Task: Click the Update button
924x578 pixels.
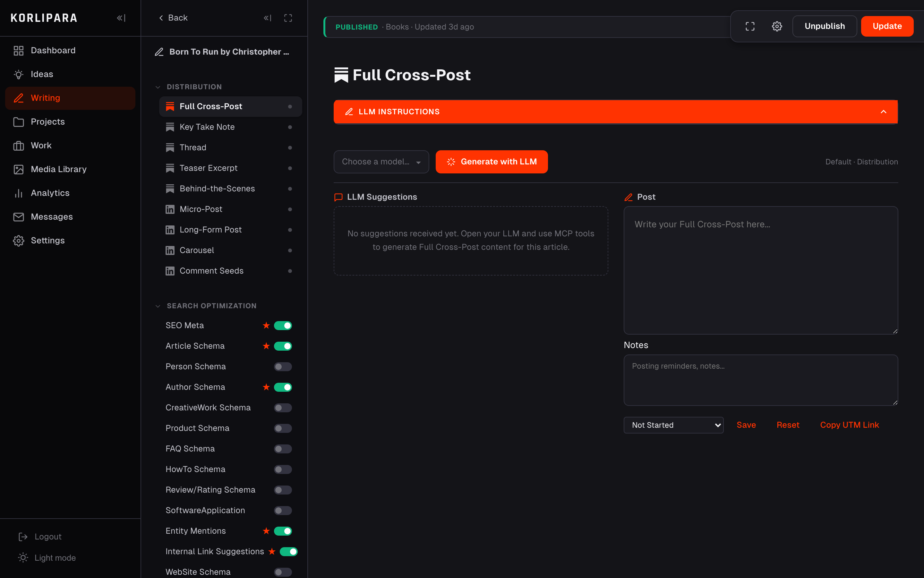Action: 887,26
